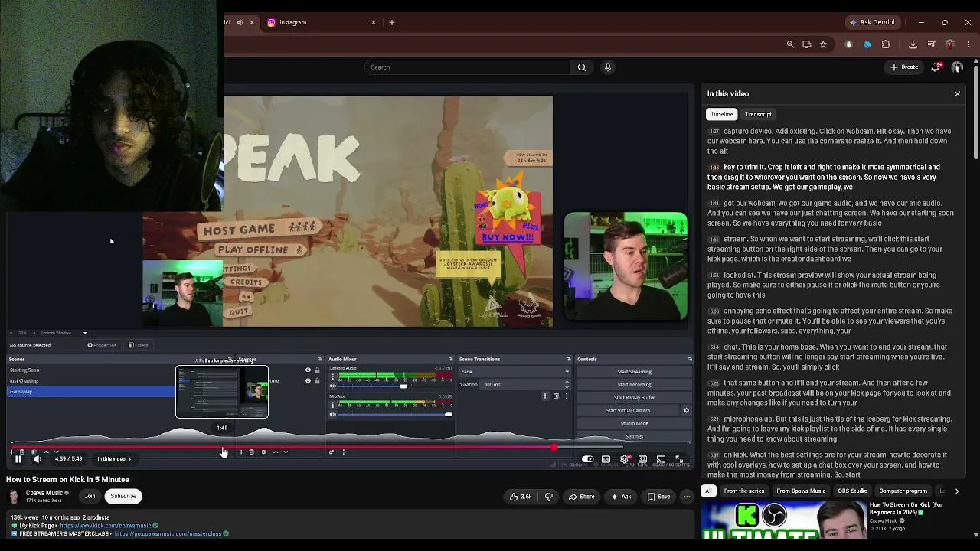This screenshot has height=551, width=980.
Task: Install app via the address bar icon
Action: [806, 44]
